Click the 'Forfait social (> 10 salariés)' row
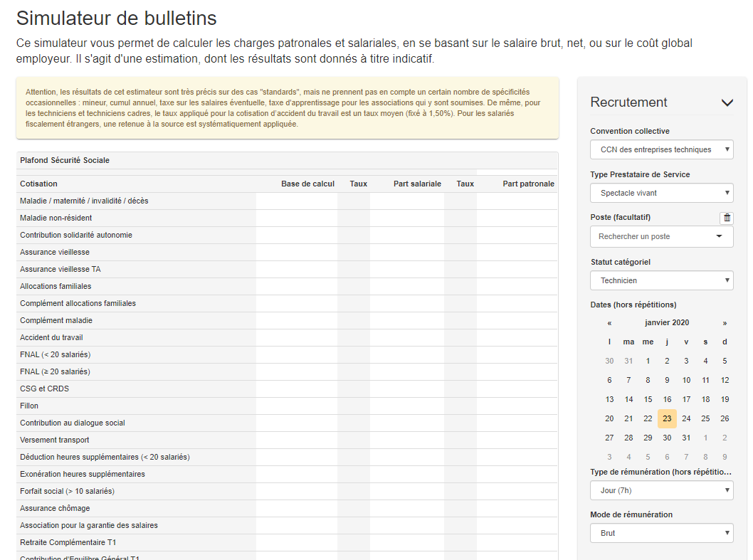Viewport: 753px width, 560px height. pos(287,491)
